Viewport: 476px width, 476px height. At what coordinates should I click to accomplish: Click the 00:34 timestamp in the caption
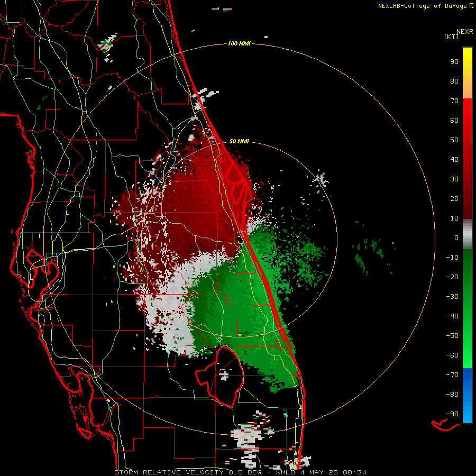354,472
